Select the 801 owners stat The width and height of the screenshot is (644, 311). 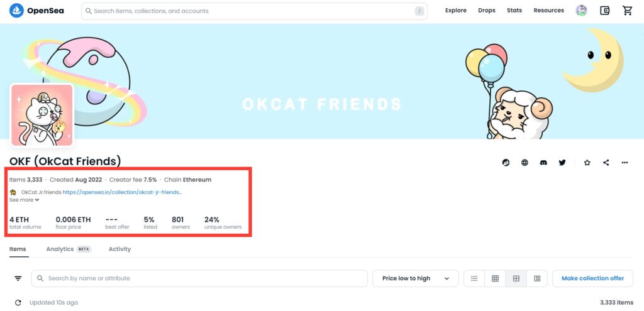pyautogui.click(x=180, y=222)
